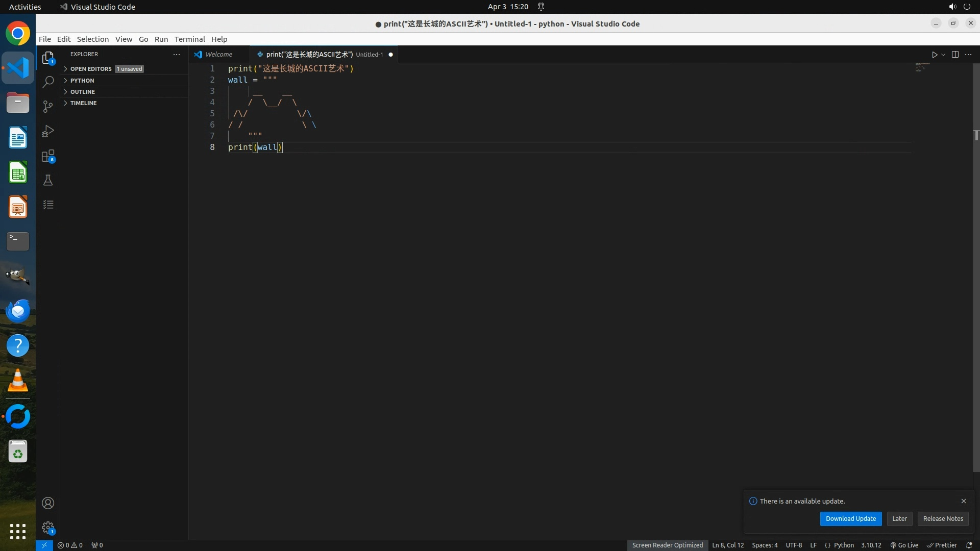The image size is (980, 551).
Task: Open the Accounts menu icon
Action: (x=48, y=503)
